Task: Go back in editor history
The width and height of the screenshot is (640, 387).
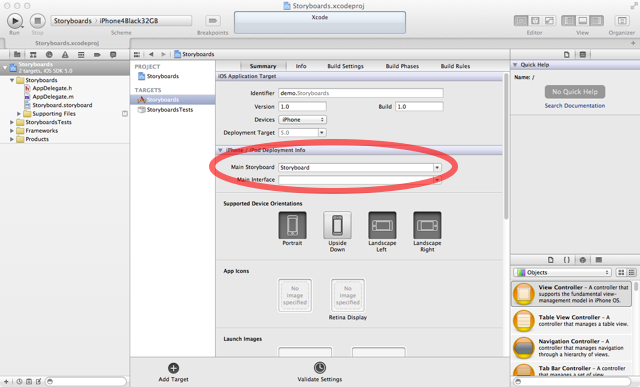Action: 151,54
